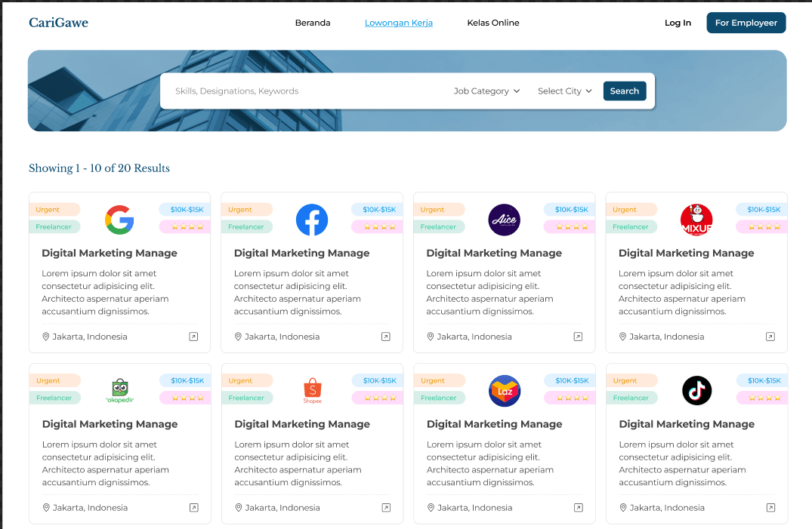Open the Kelas Online menu item
Screen dimensions: 812x529
493,23
